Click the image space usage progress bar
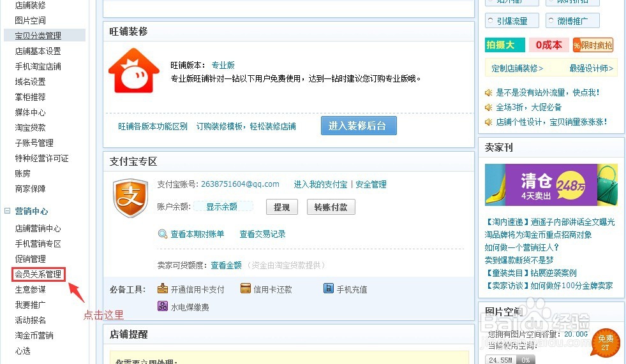This screenshot has height=364, width=626. [x=510, y=360]
